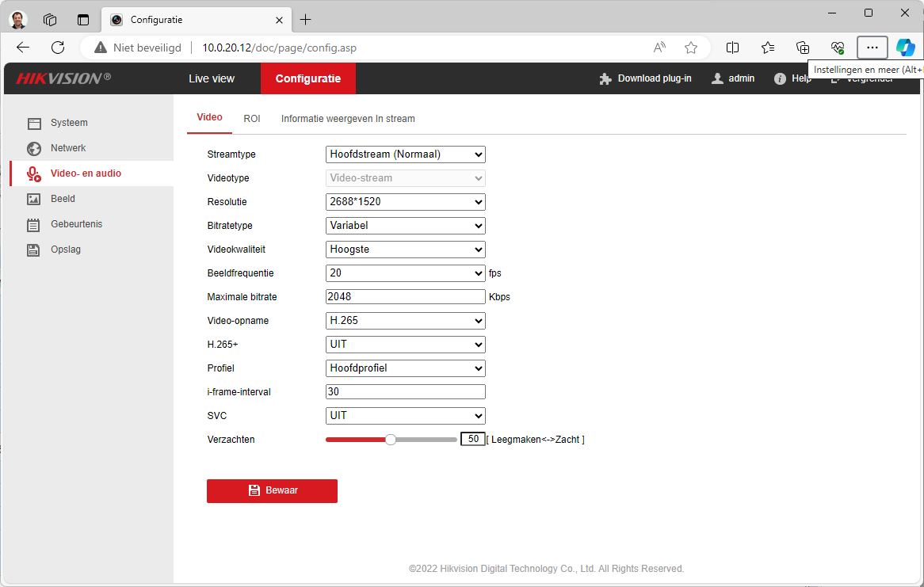Screen dimensions: 924x587
Task: Expand the Streamtype dropdown
Action: point(405,154)
